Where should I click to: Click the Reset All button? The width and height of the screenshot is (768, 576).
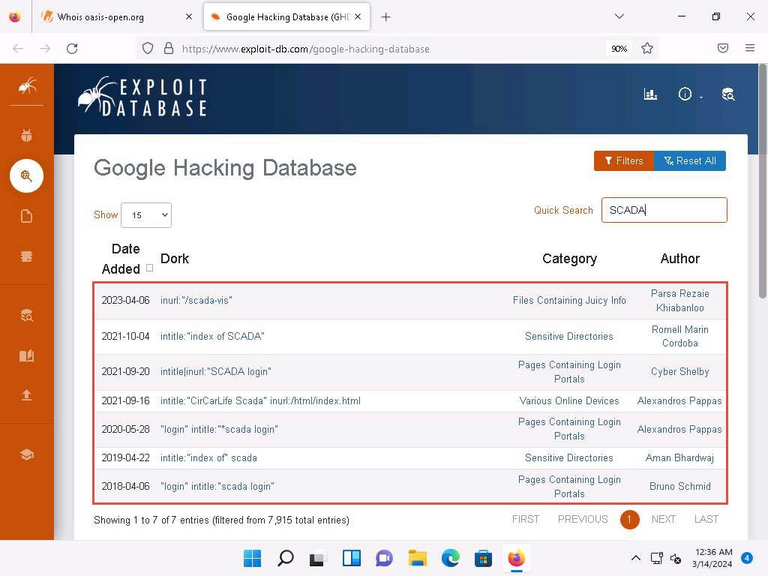[x=690, y=161]
